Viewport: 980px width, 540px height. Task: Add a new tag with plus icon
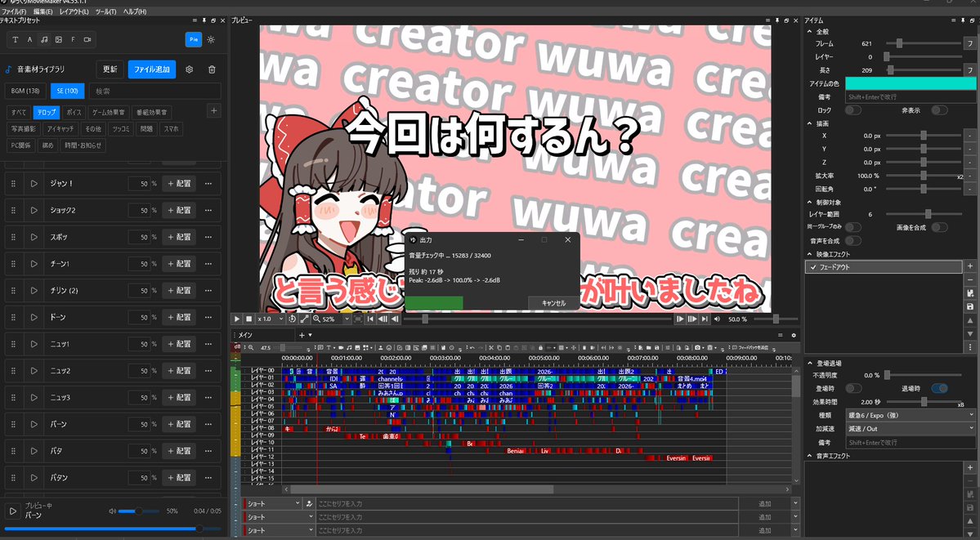[214, 110]
